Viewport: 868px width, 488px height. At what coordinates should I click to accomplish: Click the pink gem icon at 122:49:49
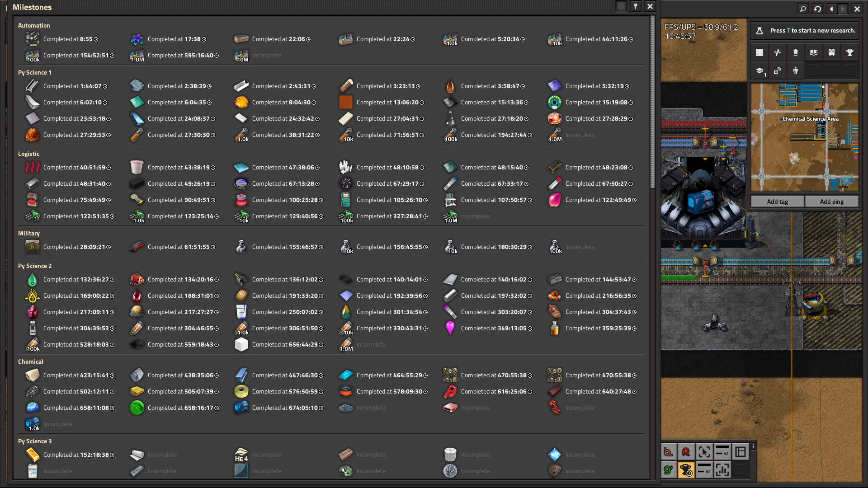point(555,200)
